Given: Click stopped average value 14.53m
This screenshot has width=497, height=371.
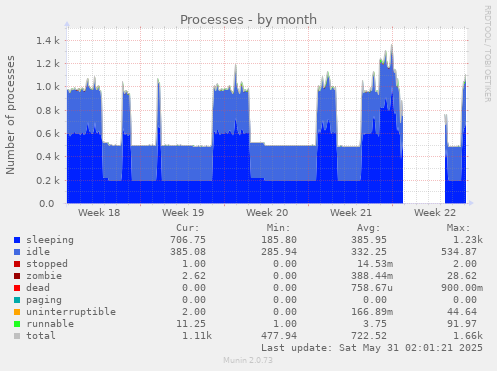Looking at the screenshot, I should click(375, 264).
